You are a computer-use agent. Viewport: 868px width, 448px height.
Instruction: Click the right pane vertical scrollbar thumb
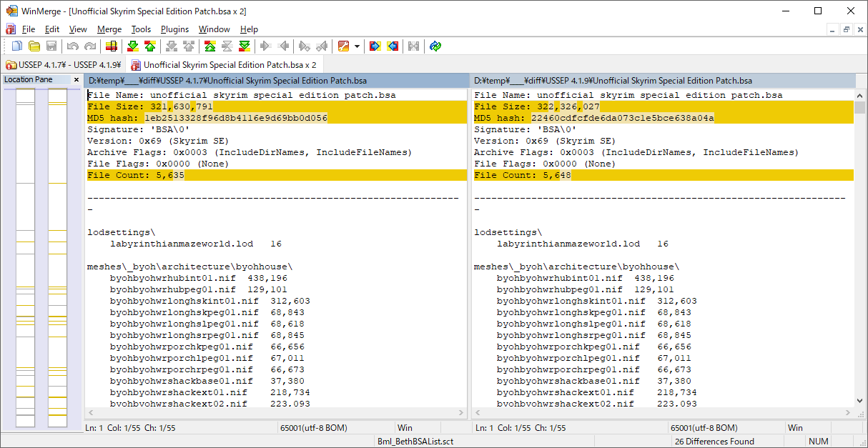pos(860,108)
